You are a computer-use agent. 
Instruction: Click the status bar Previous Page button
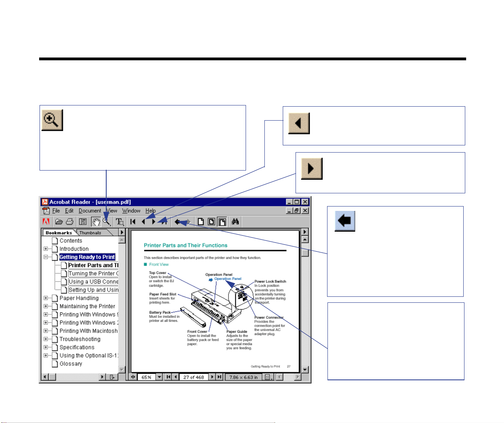176,377
